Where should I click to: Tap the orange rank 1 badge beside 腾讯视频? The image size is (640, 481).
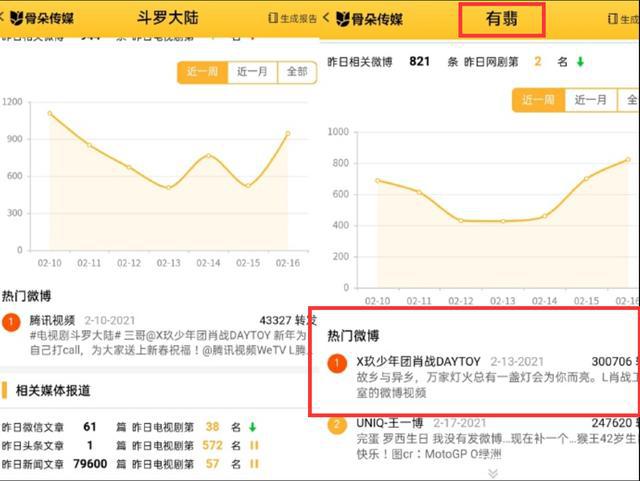coord(11,321)
